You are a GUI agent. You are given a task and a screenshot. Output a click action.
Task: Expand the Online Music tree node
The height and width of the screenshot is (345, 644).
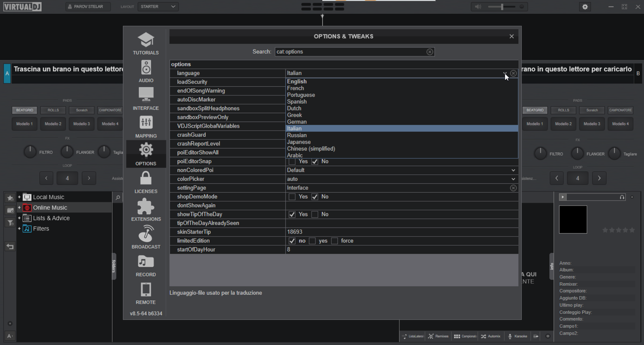(19, 208)
